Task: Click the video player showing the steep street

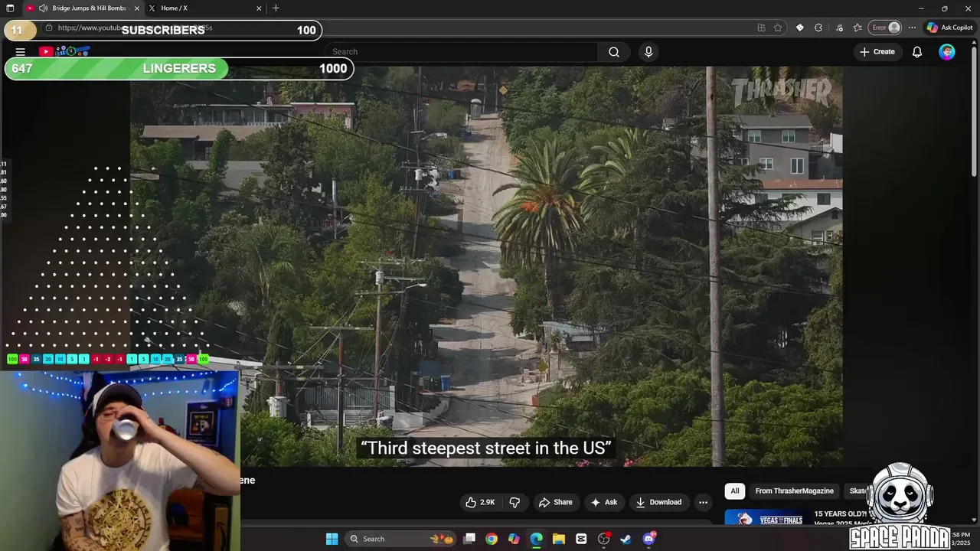Action: click(x=486, y=266)
